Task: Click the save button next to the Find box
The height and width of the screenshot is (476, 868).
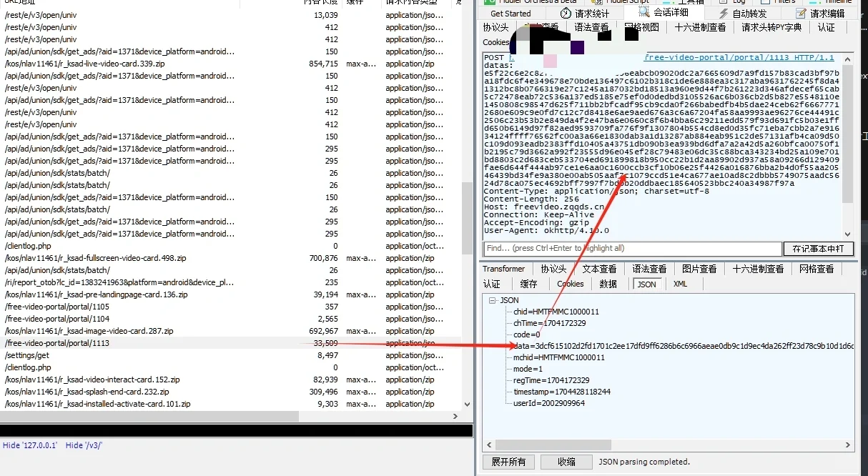Action: (819, 249)
